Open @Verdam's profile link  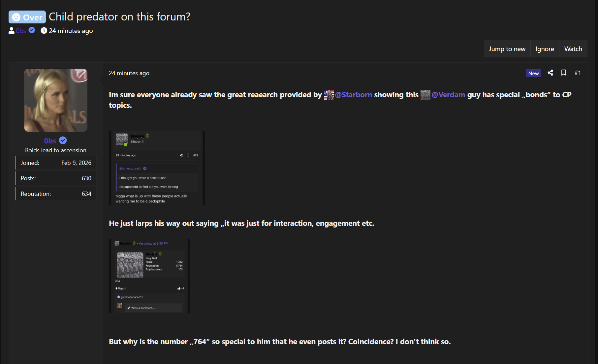click(x=449, y=95)
